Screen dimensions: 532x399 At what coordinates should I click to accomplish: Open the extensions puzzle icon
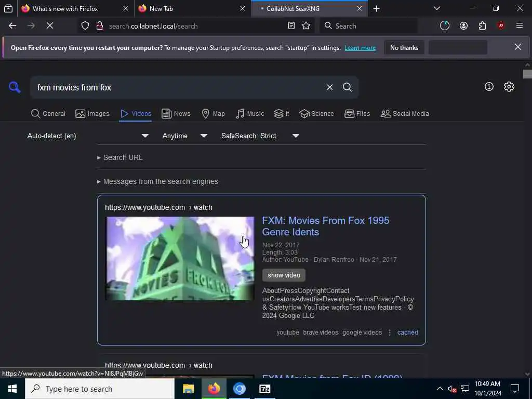pos(482,26)
